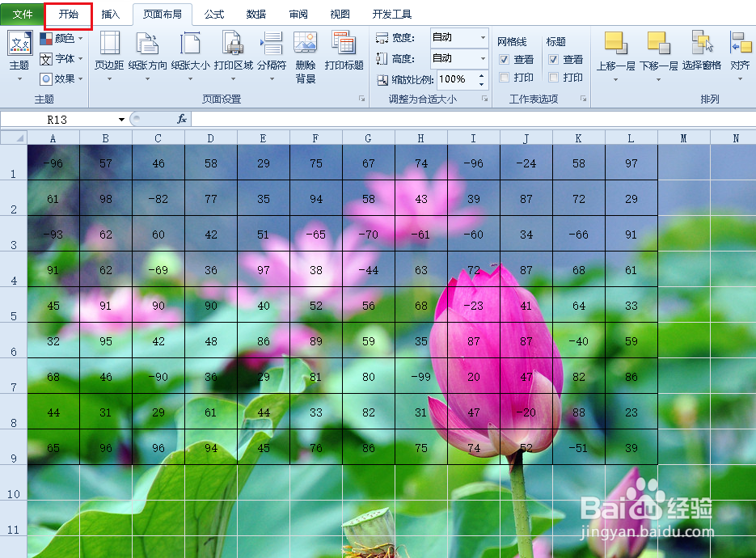756x558 pixels.
Task: Switch to the 公式 (Formulas) ribbon tab
Action: pos(214,14)
